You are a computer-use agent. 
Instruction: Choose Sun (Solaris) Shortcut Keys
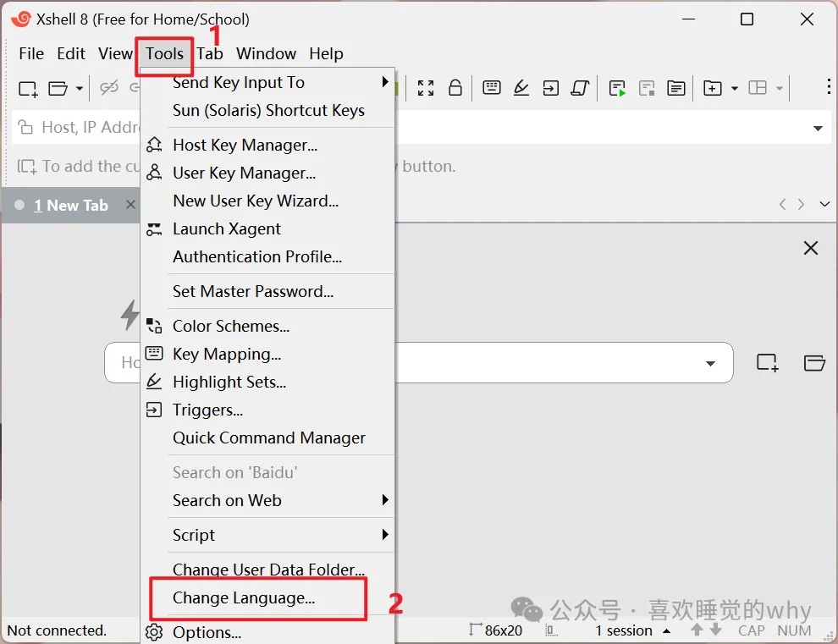pyautogui.click(x=267, y=110)
